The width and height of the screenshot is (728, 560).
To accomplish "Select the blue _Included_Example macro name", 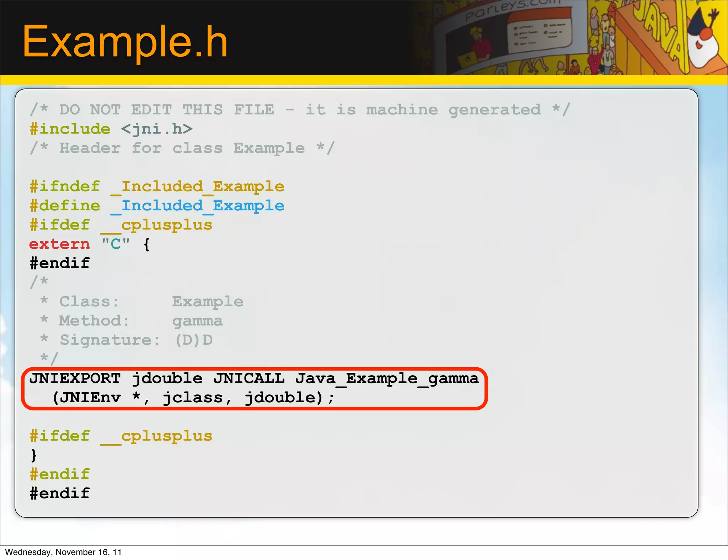I will point(197,206).
